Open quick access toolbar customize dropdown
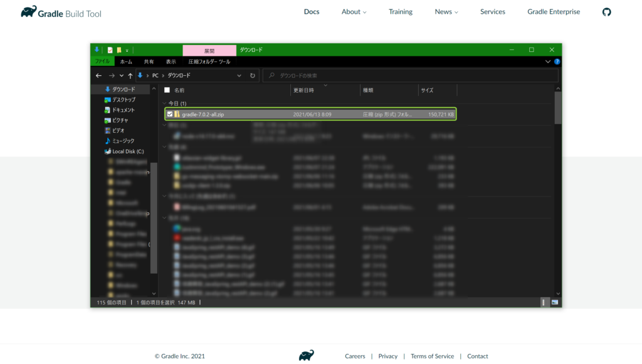The width and height of the screenshot is (642, 364). click(127, 50)
